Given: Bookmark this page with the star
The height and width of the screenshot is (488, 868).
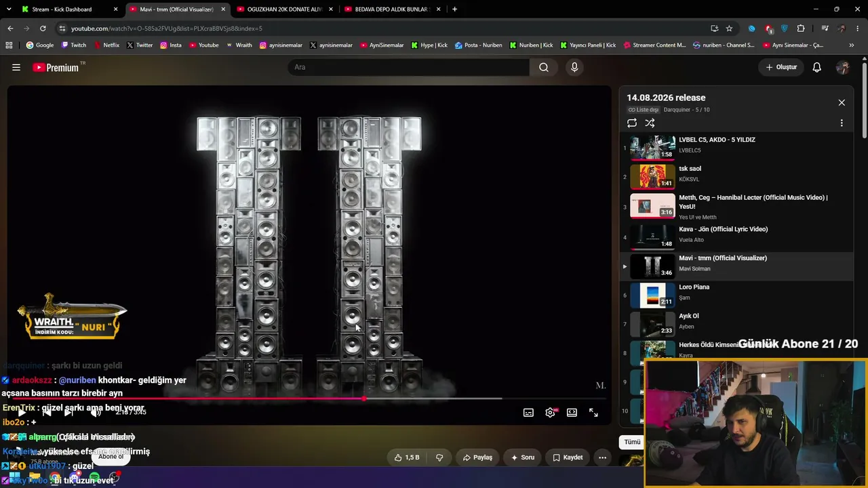Looking at the screenshot, I should (729, 28).
